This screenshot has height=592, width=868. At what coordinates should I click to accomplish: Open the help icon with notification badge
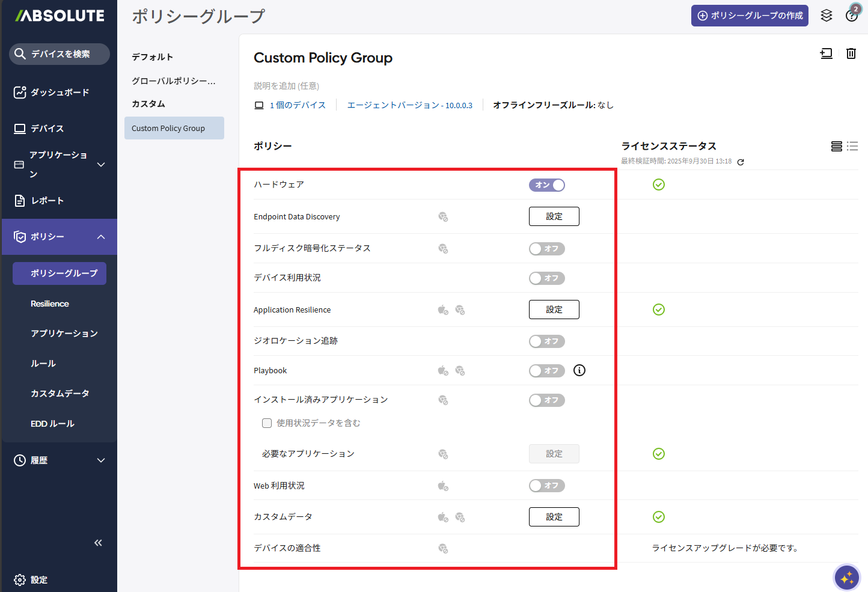pyautogui.click(x=852, y=15)
